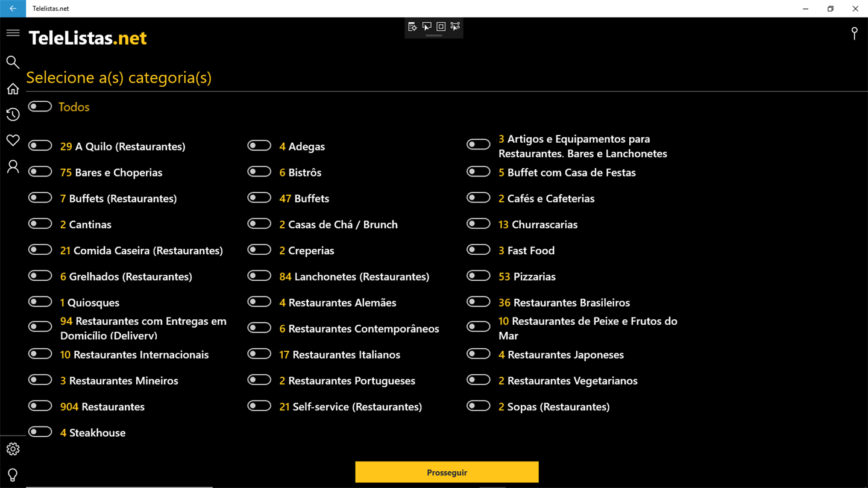Viewport: 868px width, 488px height.
Task: Click Restaurantes Contemporâneos text
Action: coord(359,329)
